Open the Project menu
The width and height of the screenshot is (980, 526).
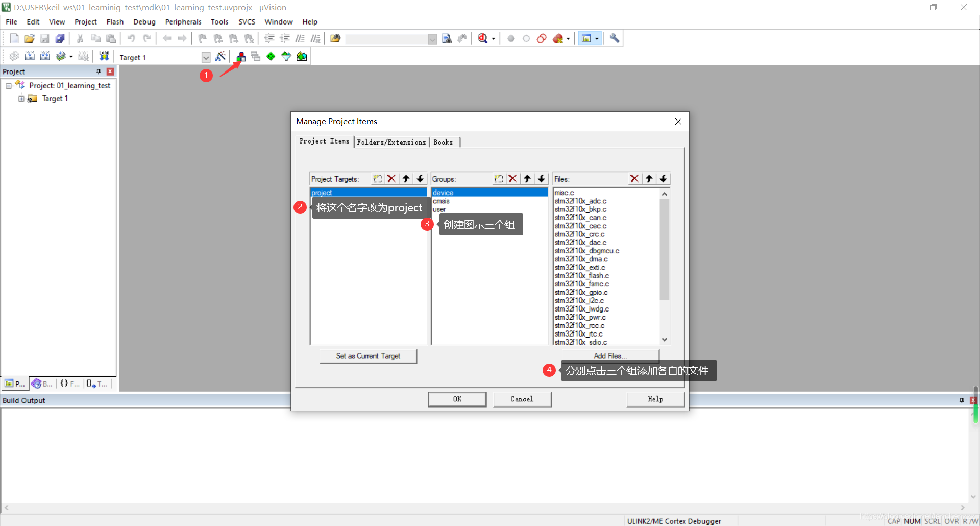click(86, 22)
